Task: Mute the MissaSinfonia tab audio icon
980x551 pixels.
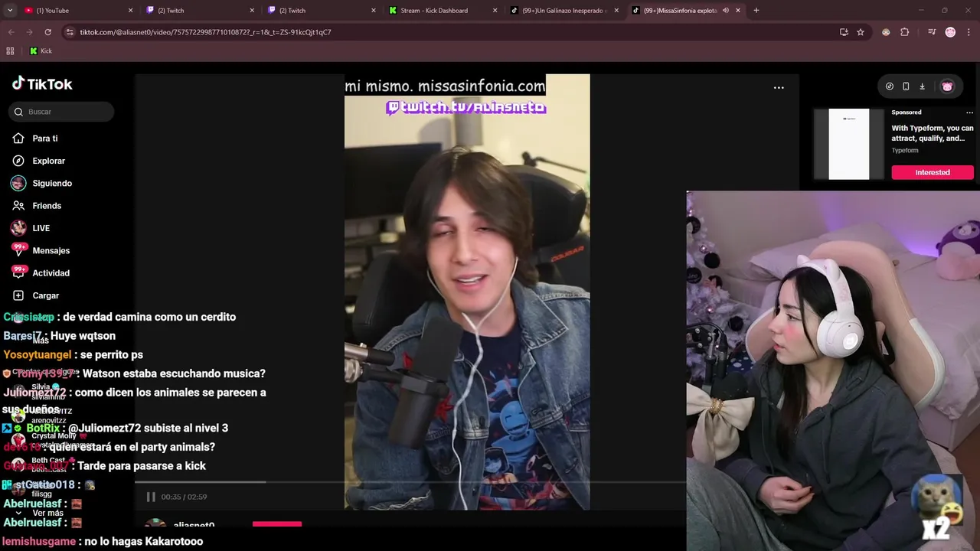Action: point(725,11)
